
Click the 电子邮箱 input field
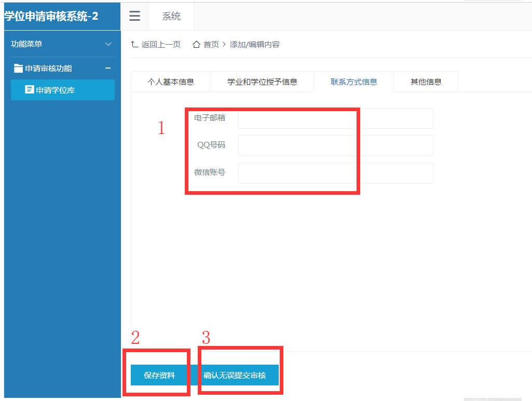(335, 118)
